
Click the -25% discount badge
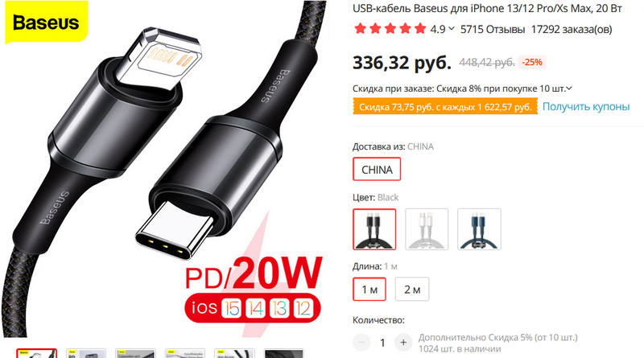tap(532, 63)
